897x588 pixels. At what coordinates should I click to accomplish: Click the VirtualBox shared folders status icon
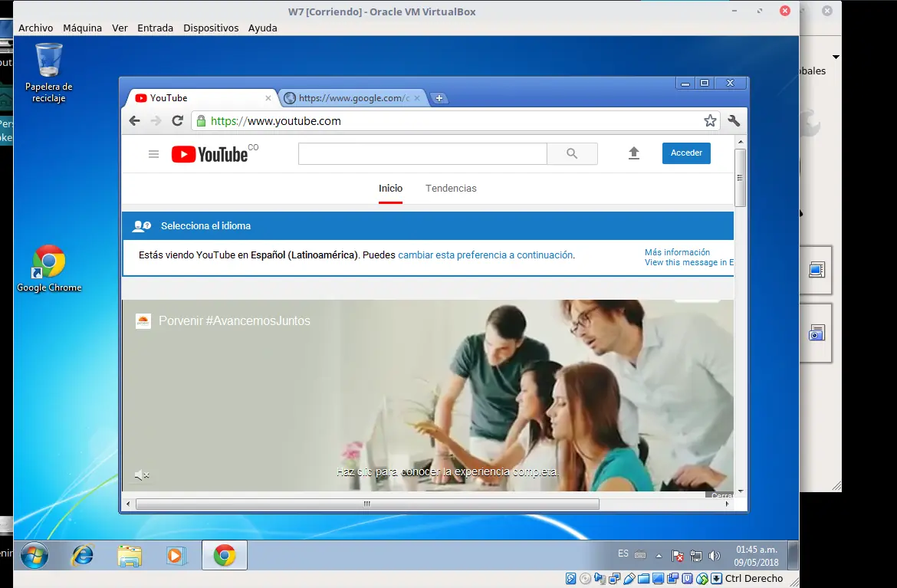coord(643,579)
